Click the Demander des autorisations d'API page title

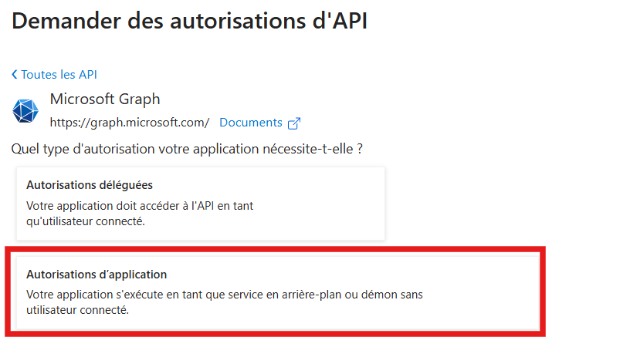point(190,21)
